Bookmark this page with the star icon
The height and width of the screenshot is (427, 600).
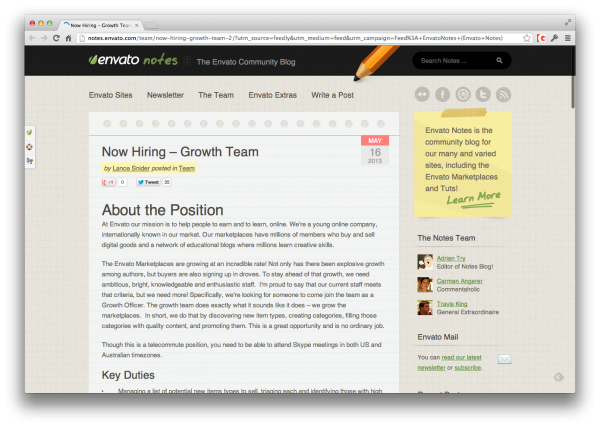tap(527, 38)
